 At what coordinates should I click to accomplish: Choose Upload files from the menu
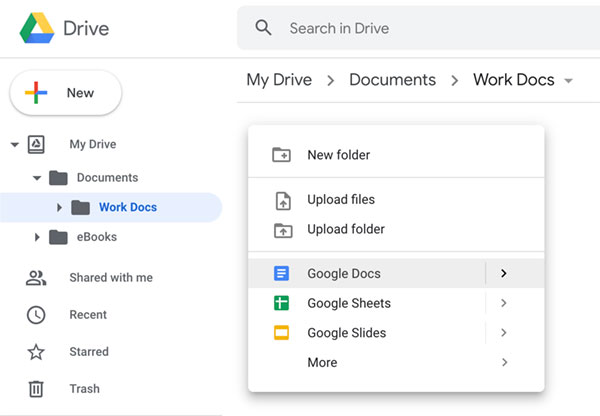396,199
